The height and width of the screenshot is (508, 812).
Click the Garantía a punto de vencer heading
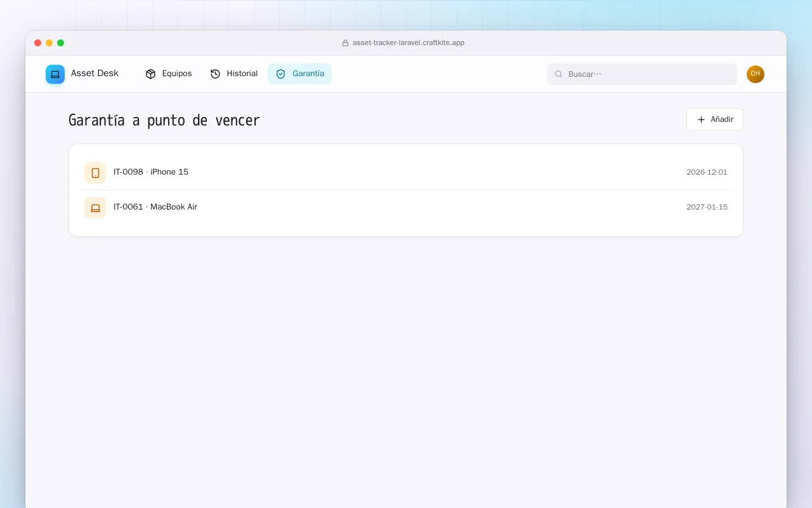pos(164,121)
